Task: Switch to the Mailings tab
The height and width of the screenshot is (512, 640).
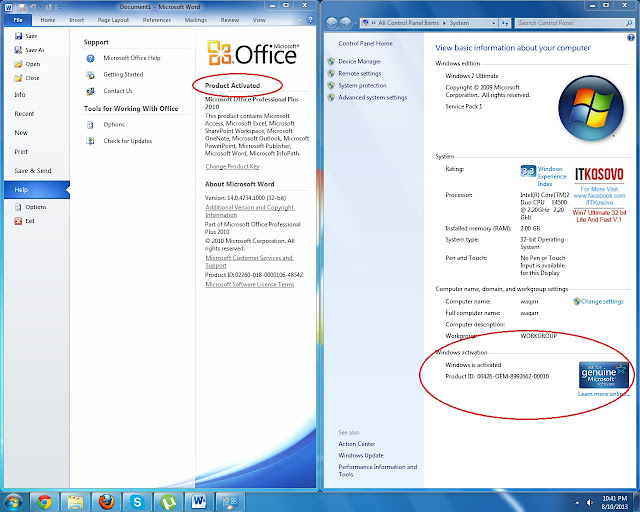Action: coord(196,20)
